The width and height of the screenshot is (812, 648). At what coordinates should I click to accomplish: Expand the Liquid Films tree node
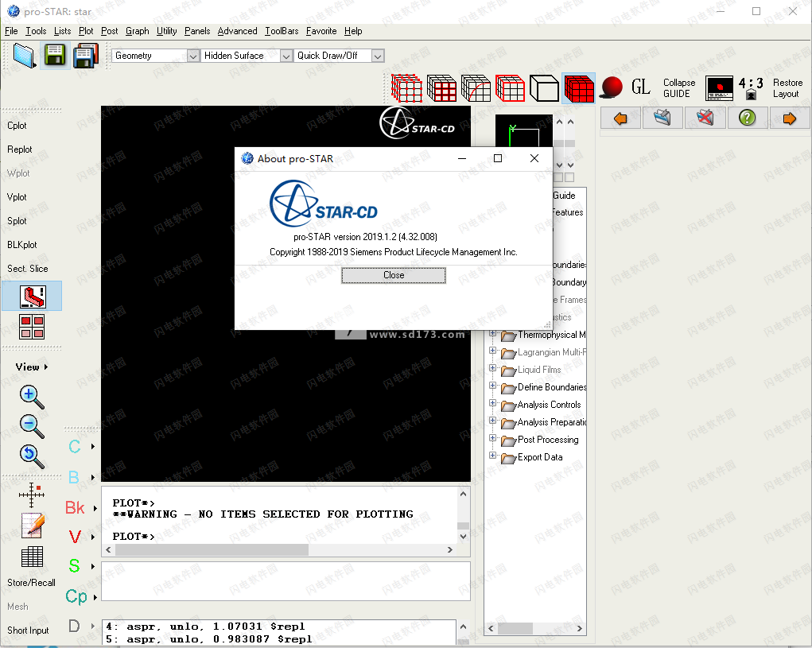tap(493, 368)
